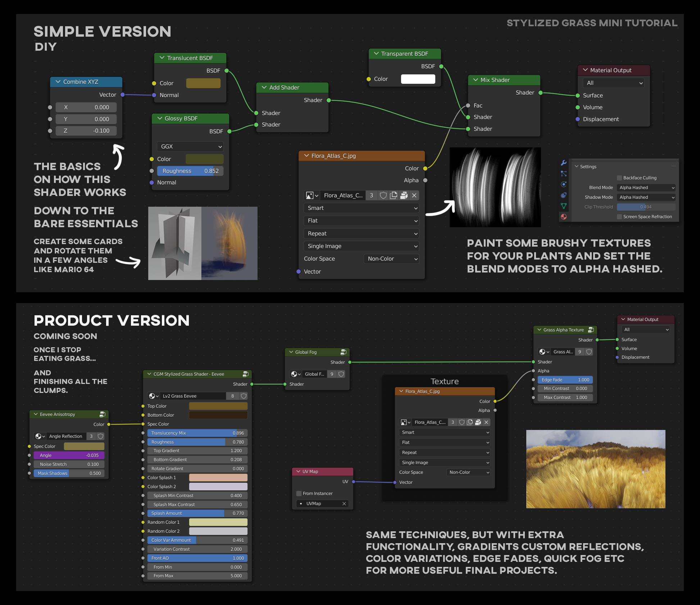Click the Object Data properties tab icon

564,206
